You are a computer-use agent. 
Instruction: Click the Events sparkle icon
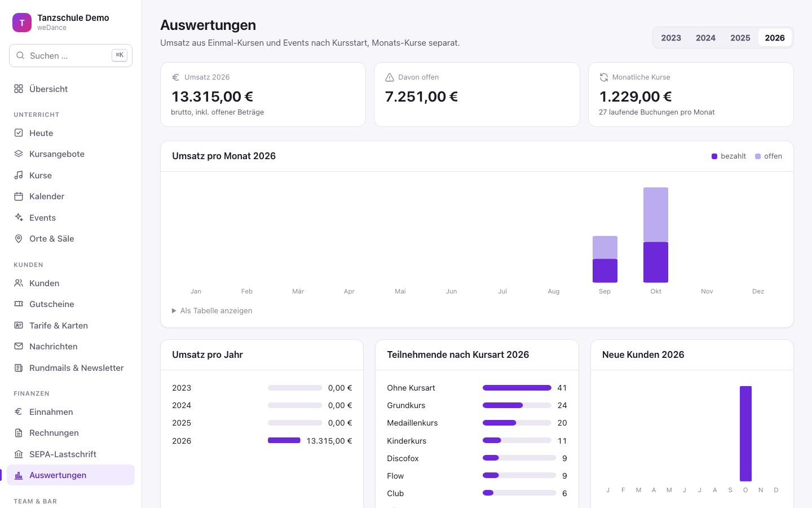click(x=19, y=217)
